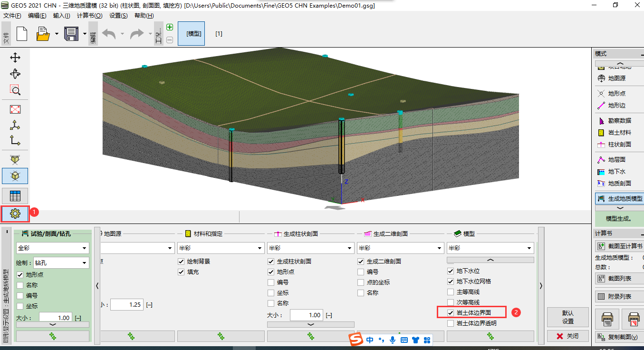Expand 试验/剖面/钻孔 options with the down chevron

click(53, 324)
